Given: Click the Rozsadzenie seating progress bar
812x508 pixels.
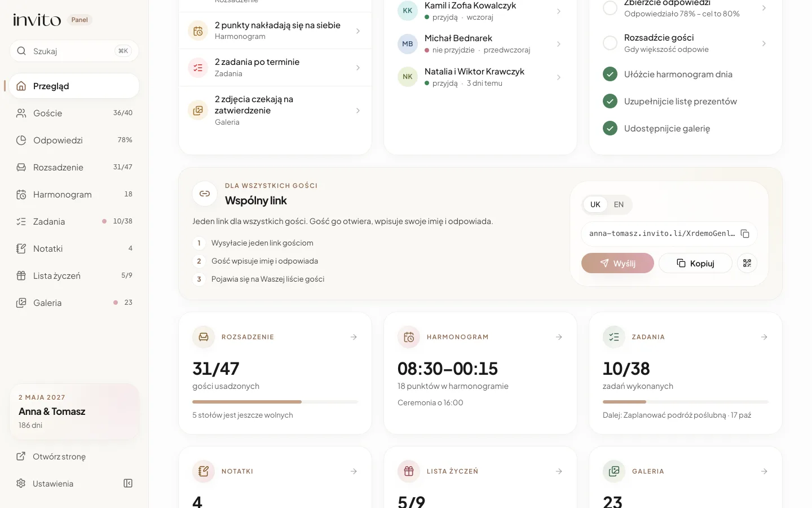Looking at the screenshot, I should click(275, 402).
